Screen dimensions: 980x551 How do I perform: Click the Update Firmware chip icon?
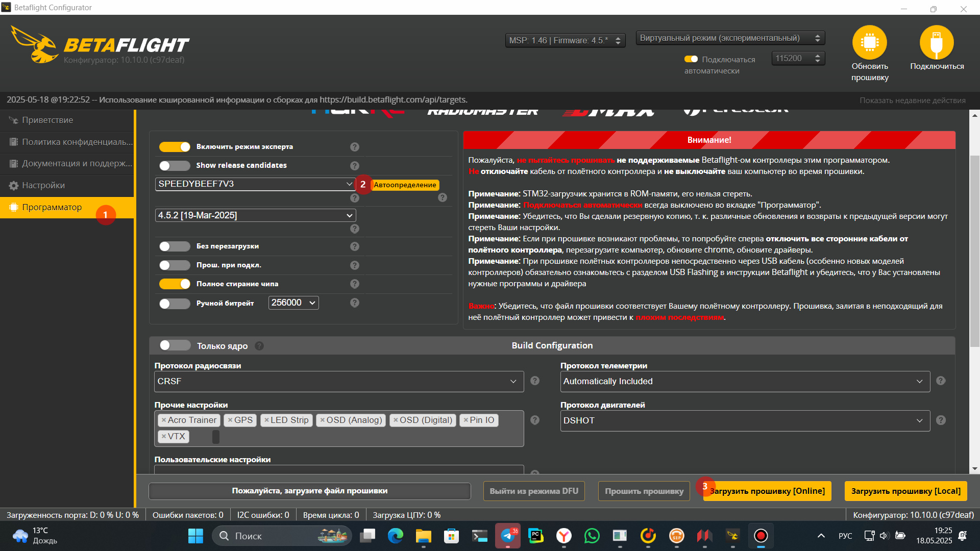click(x=869, y=43)
